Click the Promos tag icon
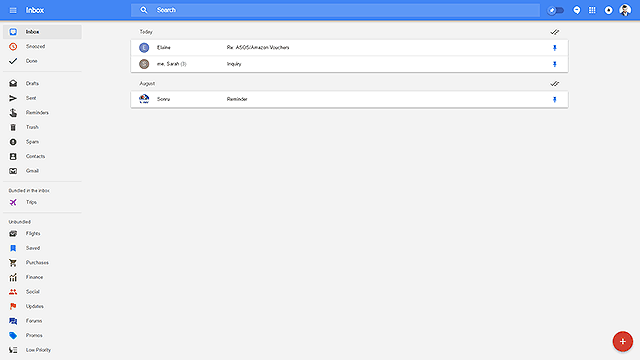Screen dimensions: 640x360 point(13,336)
